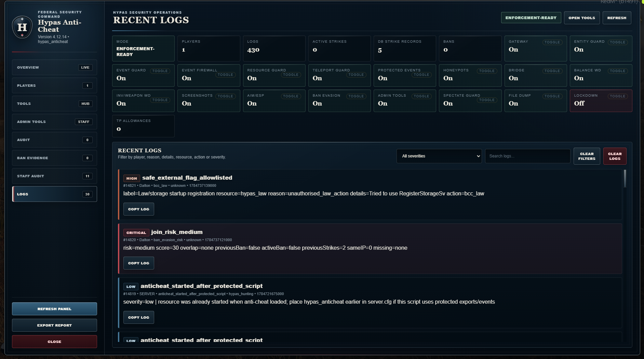Toggle the File Dump module
644x359 pixels.
click(x=552, y=96)
